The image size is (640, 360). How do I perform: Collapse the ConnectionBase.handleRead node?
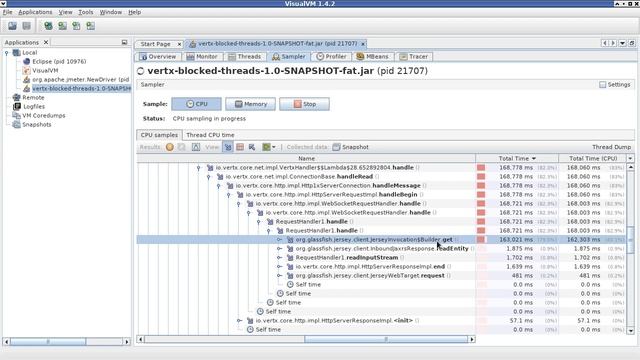209,177
